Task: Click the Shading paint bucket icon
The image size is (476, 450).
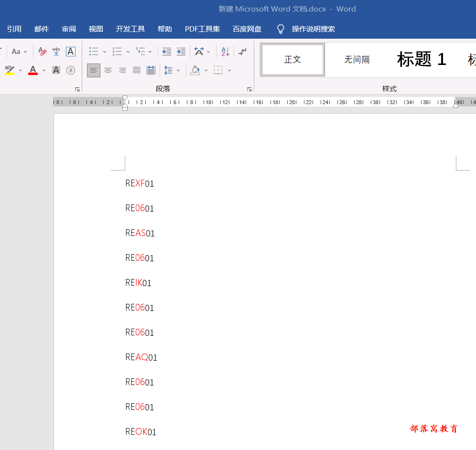Action: pos(195,70)
